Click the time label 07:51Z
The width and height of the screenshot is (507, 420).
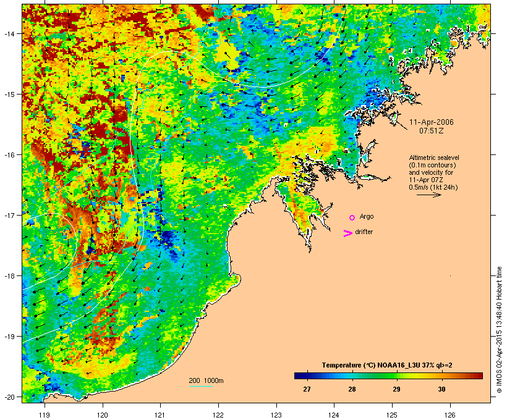coord(432,131)
